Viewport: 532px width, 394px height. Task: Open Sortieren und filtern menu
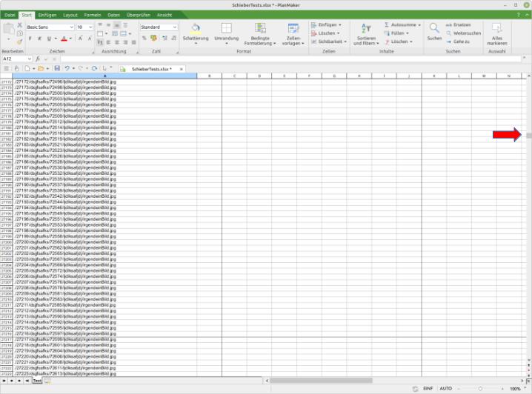tap(366, 34)
